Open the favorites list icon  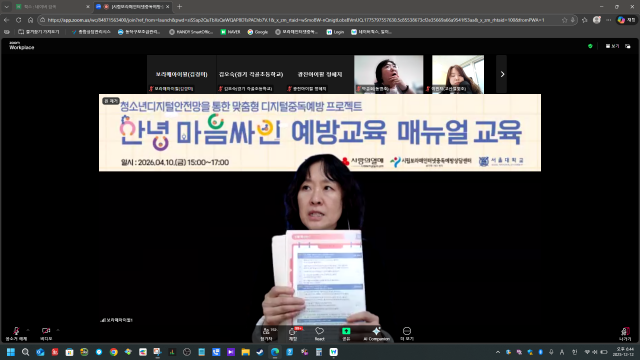point(584,20)
